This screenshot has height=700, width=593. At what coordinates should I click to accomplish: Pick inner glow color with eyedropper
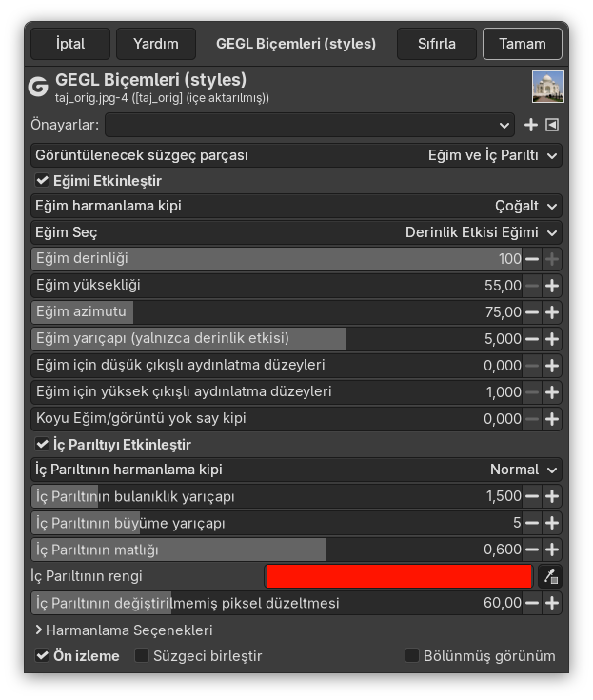(x=550, y=576)
